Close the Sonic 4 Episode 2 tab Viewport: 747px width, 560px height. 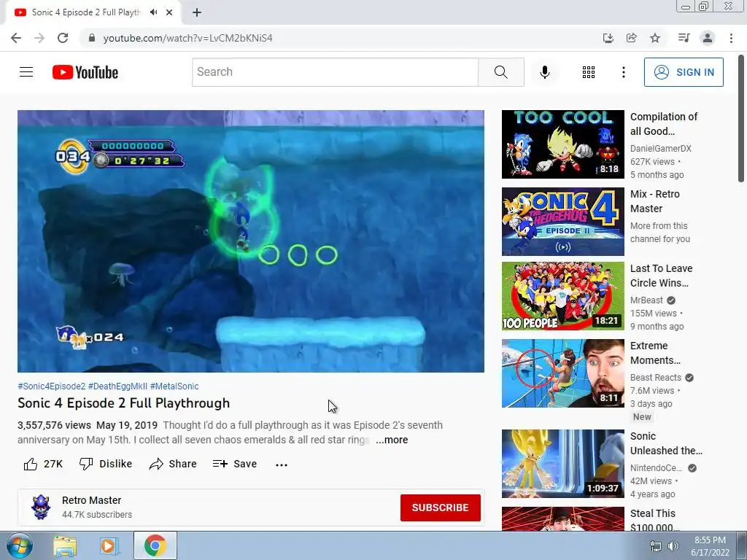[169, 12]
